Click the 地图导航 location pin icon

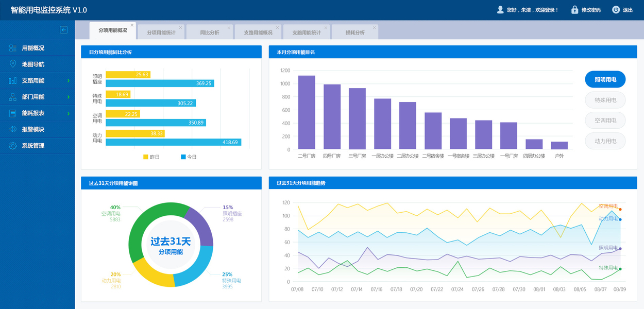(12, 64)
